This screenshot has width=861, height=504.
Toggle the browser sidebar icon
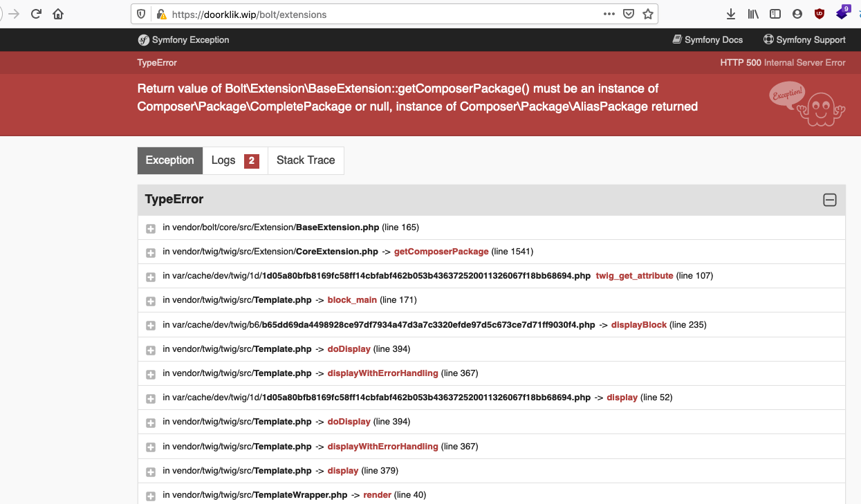(x=775, y=14)
